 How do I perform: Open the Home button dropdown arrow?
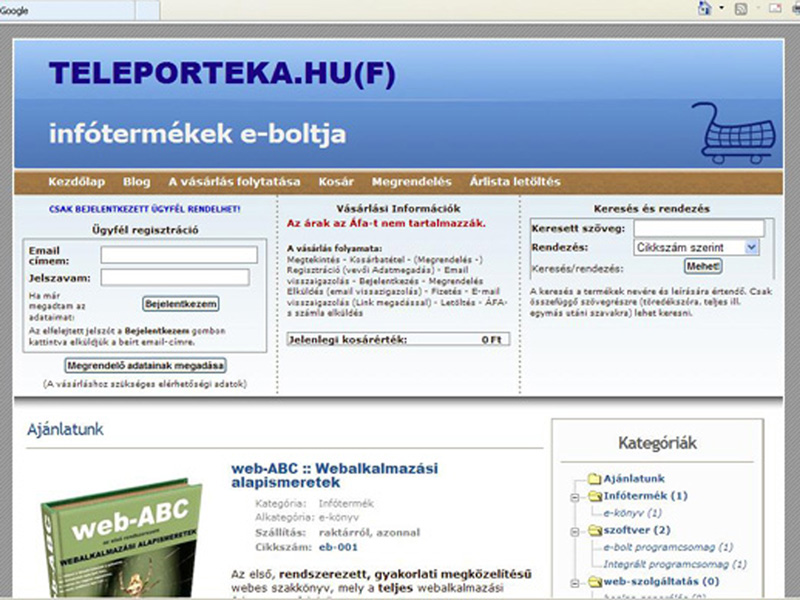pos(721,8)
